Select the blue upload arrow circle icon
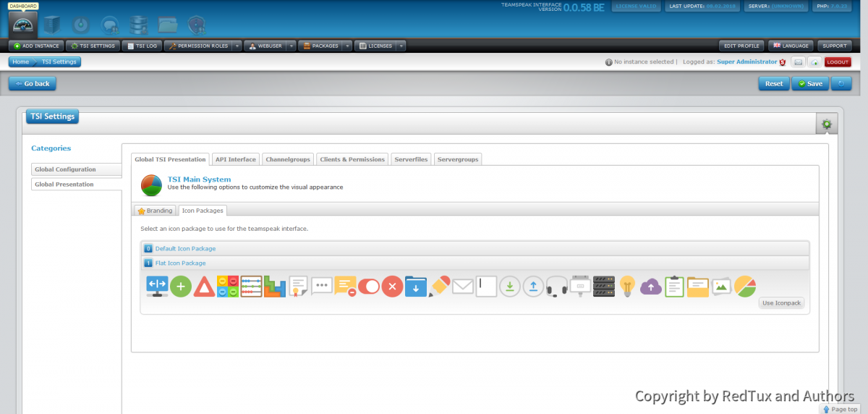The width and height of the screenshot is (868, 414). point(533,287)
